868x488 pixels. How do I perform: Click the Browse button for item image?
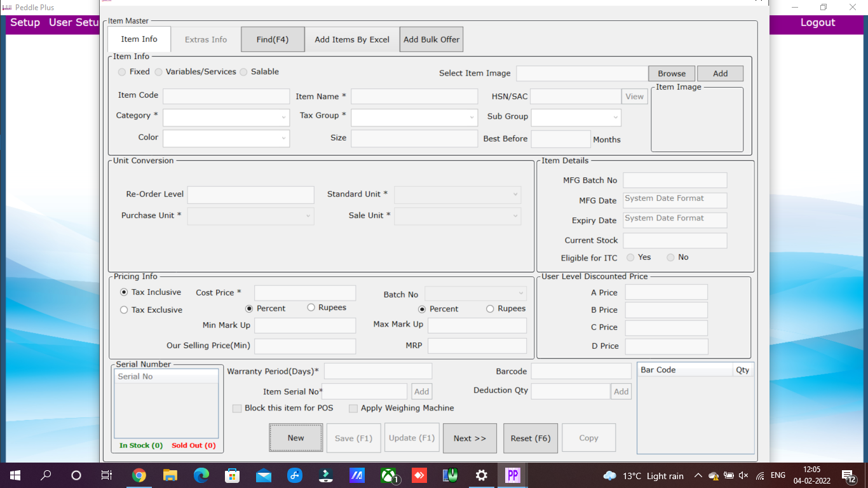click(x=672, y=74)
